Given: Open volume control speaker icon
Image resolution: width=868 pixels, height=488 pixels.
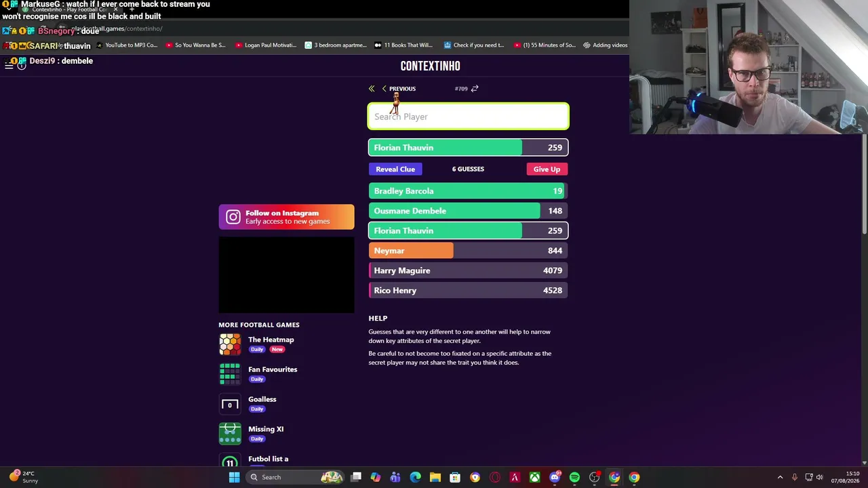Looking at the screenshot, I should click(820, 477).
